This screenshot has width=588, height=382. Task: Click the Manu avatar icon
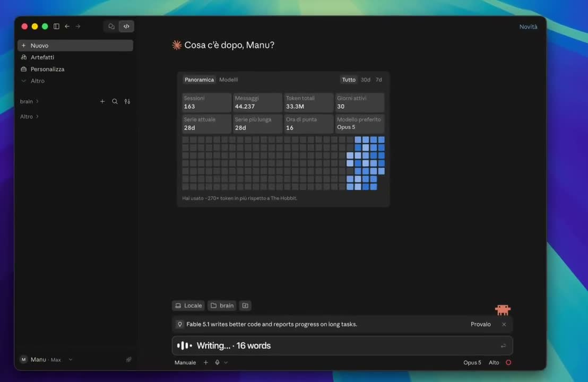click(24, 360)
